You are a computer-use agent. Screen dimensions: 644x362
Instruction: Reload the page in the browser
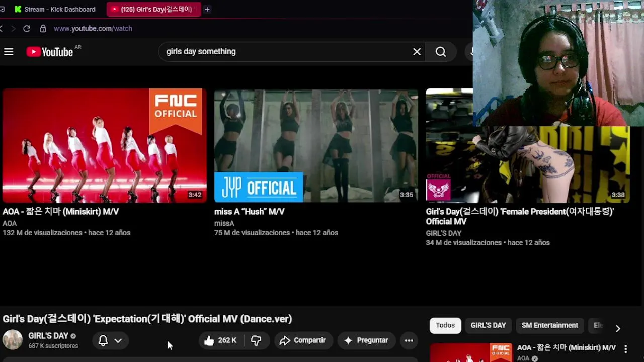pos(27,29)
